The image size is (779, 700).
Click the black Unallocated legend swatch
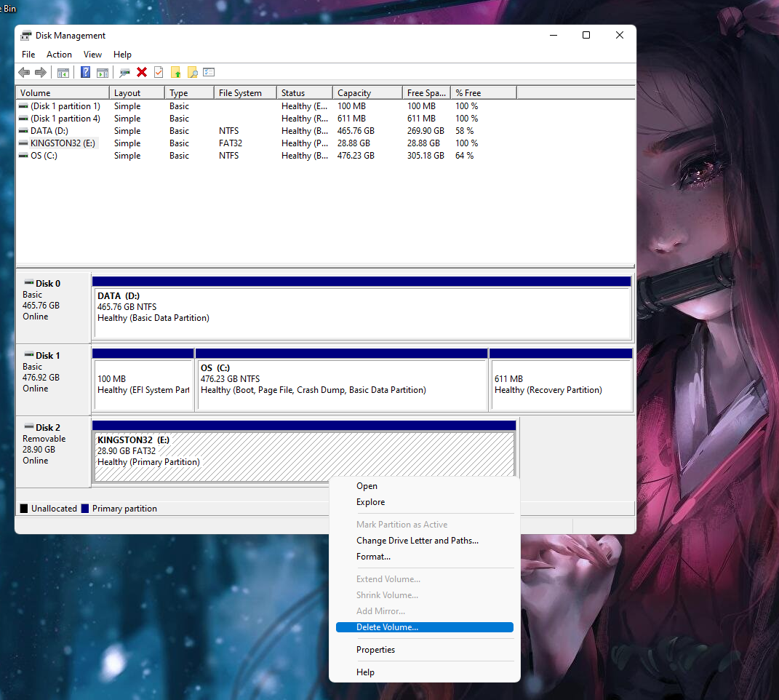coord(24,509)
